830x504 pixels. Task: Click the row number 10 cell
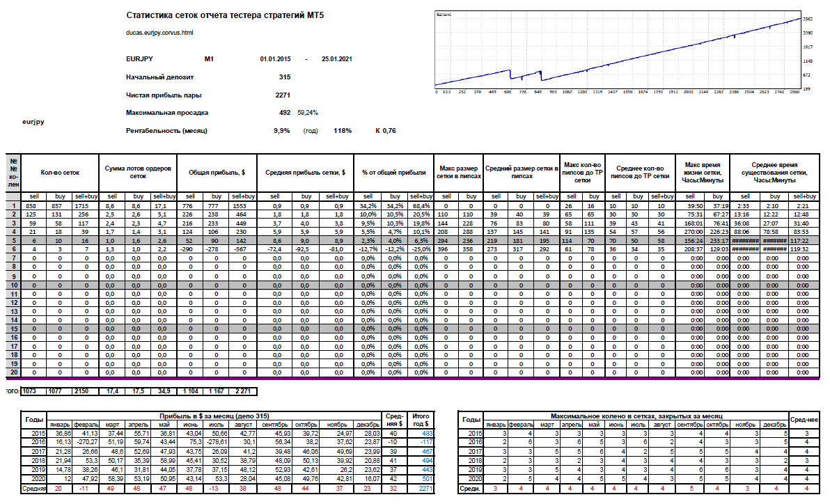13,285
